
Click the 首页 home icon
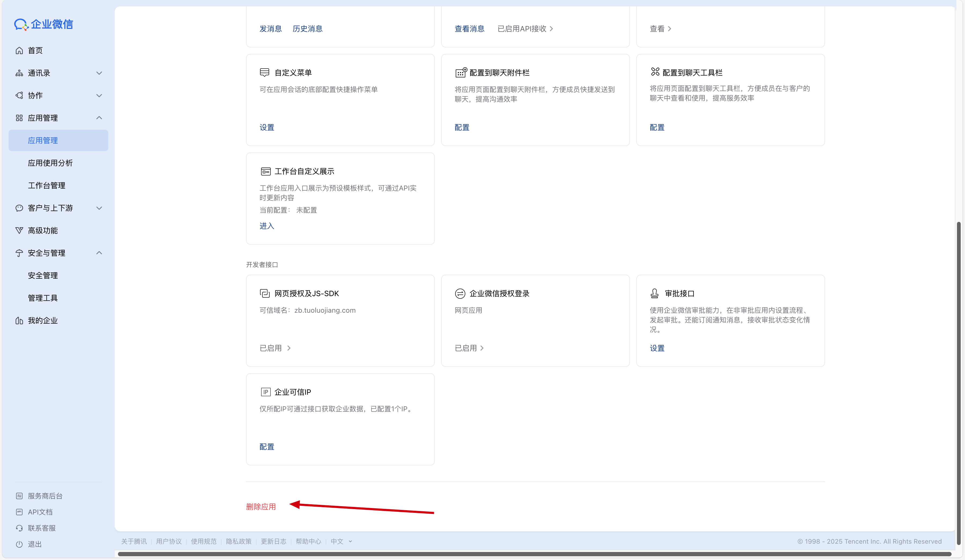pos(19,51)
